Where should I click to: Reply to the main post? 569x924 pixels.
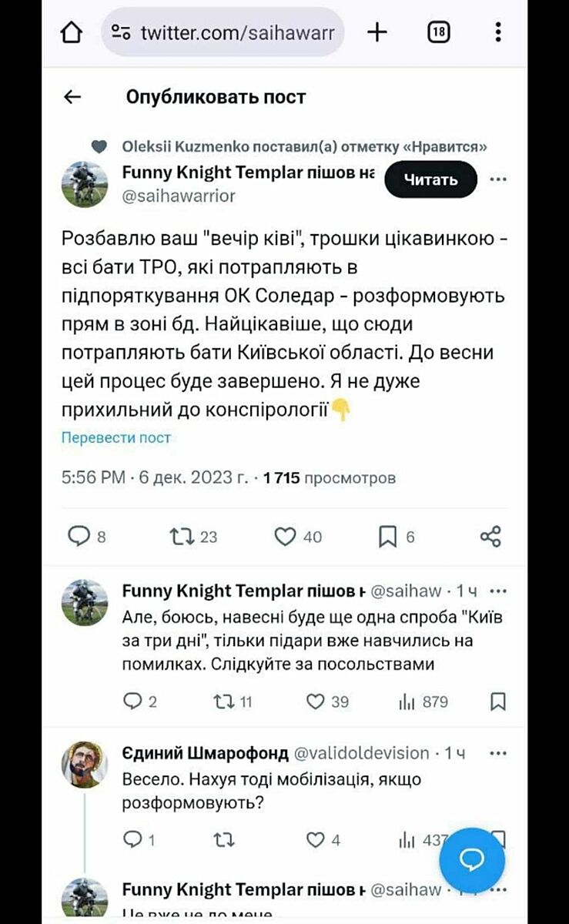click(80, 536)
